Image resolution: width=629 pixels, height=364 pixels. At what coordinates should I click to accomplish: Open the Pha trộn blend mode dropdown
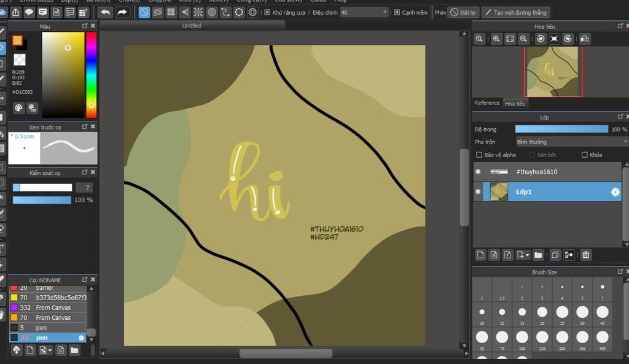pos(572,142)
